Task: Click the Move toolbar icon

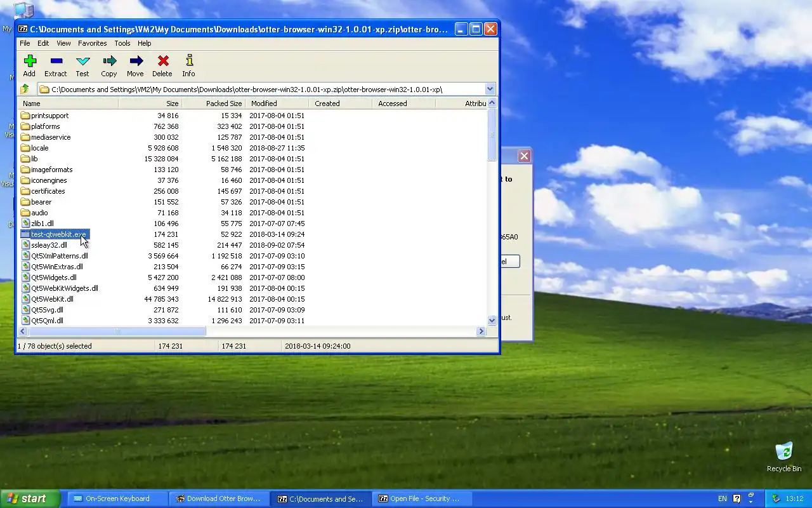Action: point(136,61)
